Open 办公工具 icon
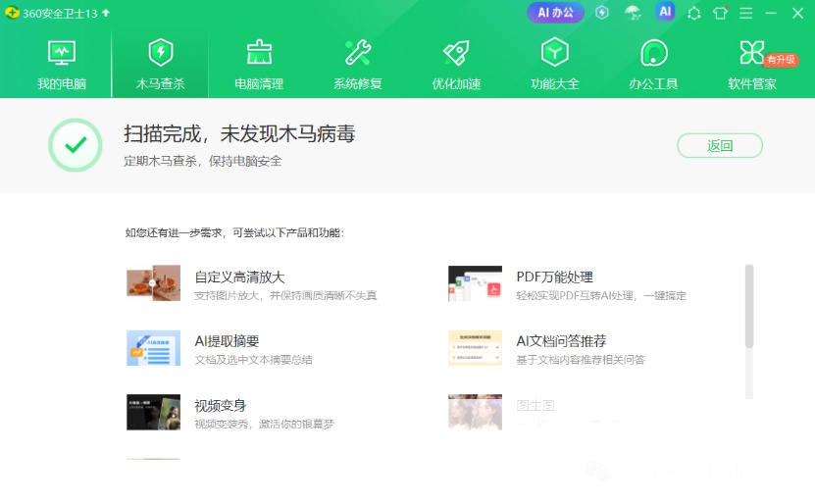This screenshot has height=504, width=815. [x=653, y=53]
